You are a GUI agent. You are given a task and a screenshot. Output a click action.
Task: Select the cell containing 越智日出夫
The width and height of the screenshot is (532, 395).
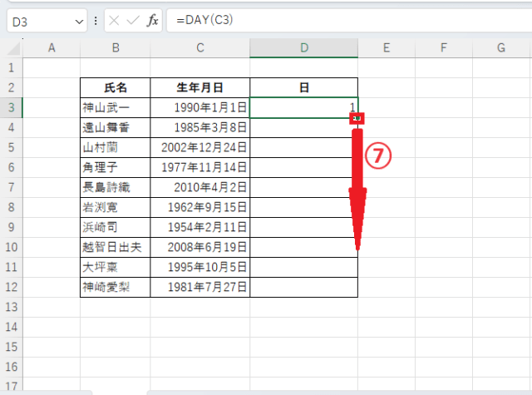115,247
